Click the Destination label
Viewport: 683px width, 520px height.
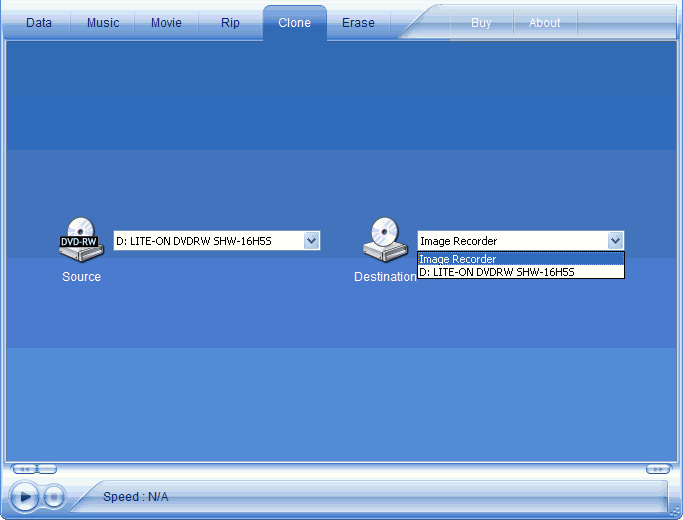point(385,277)
